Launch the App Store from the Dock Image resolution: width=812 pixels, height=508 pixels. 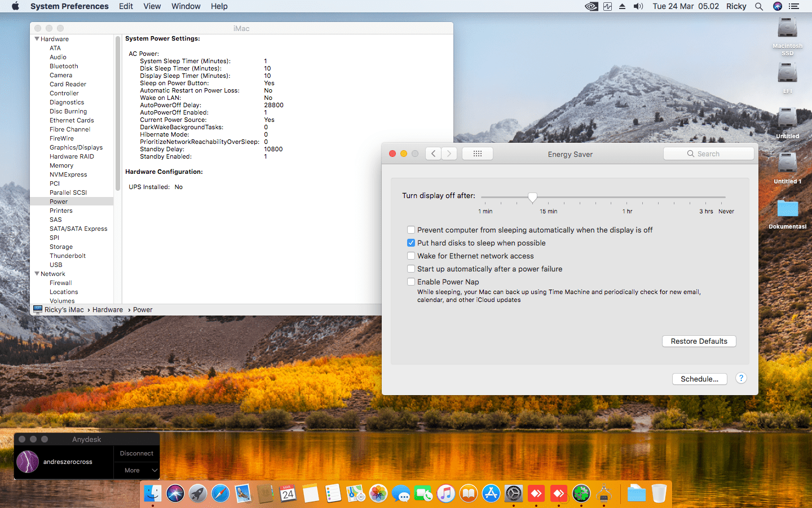(x=491, y=494)
